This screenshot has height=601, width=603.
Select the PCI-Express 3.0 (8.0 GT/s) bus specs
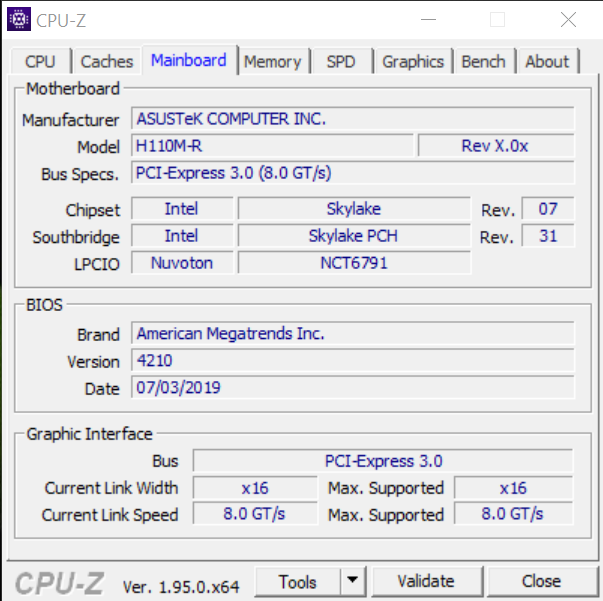(353, 173)
